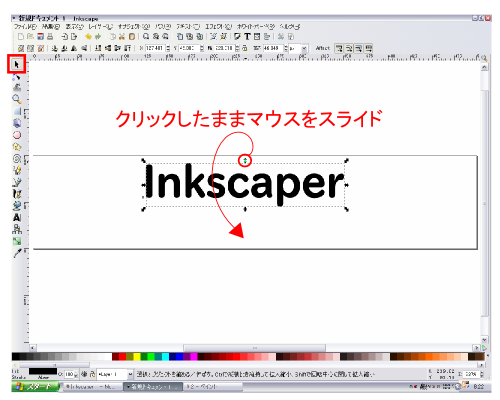This screenshot has width=500, height=400.
Task: Open the Layer 1 dropdown in status bar
Action: pyautogui.click(x=130, y=374)
